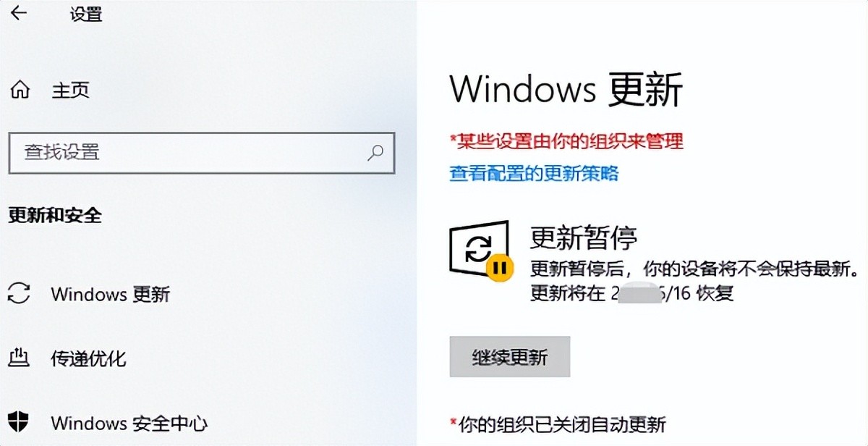Click the circular arrows icon in the sidebar
Screen dimensions: 868x446
[19, 294]
